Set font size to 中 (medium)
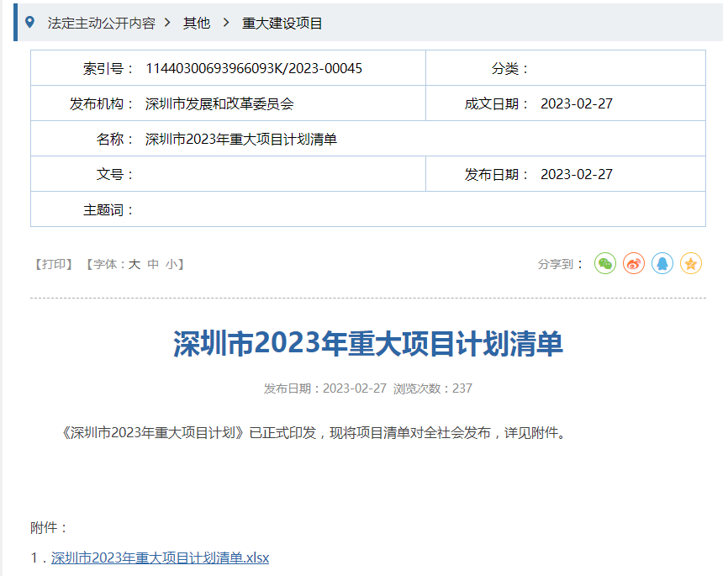This screenshot has width=728, height=576. [153, 264]
